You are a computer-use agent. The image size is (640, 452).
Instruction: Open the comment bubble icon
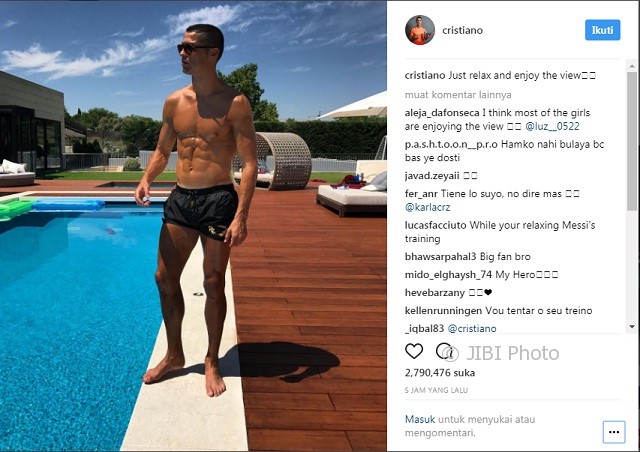(444, 351)
